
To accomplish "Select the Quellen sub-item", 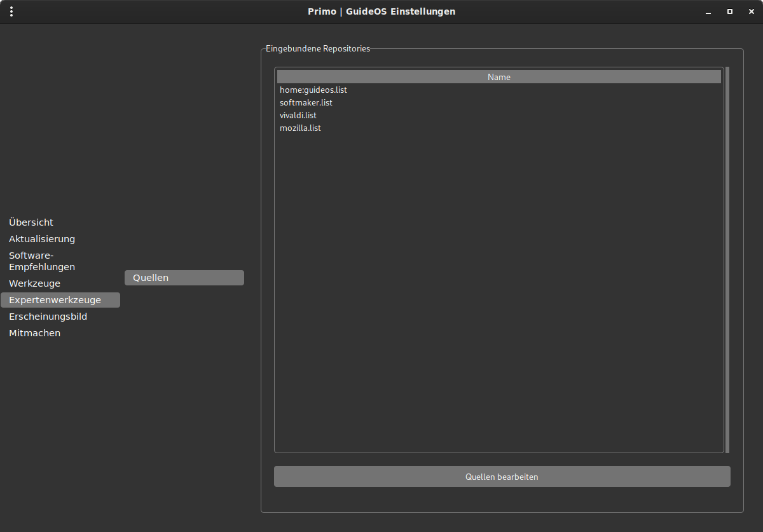I will 184,278.
